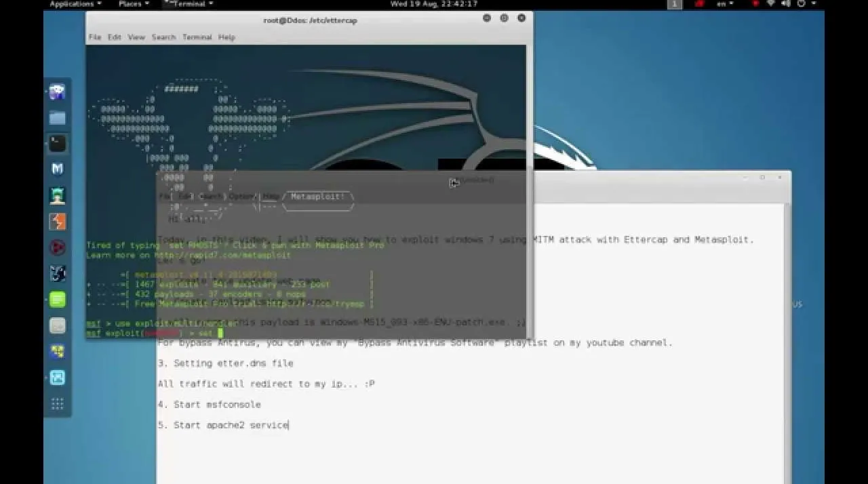Click the 'Bypass Antivirus Software' playlist line
The height and width of the screenshot is (484, 868).
pyautogui.click(x=415, y=343)
